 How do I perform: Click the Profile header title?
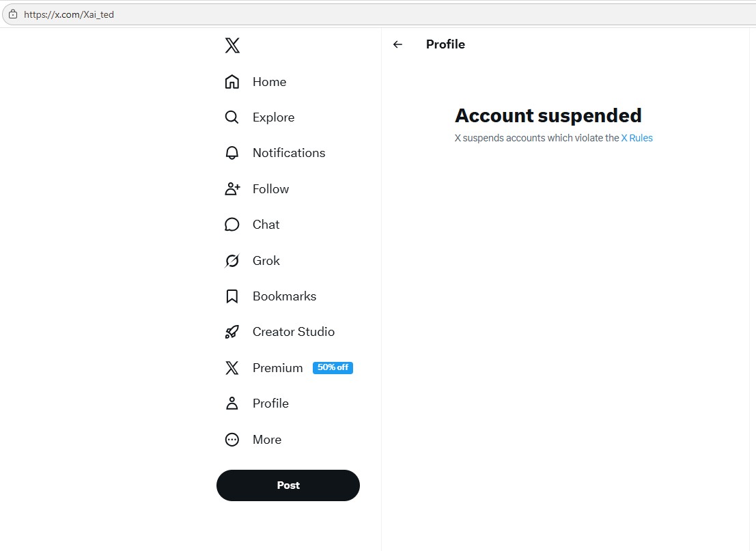click(x=445, y=44)
